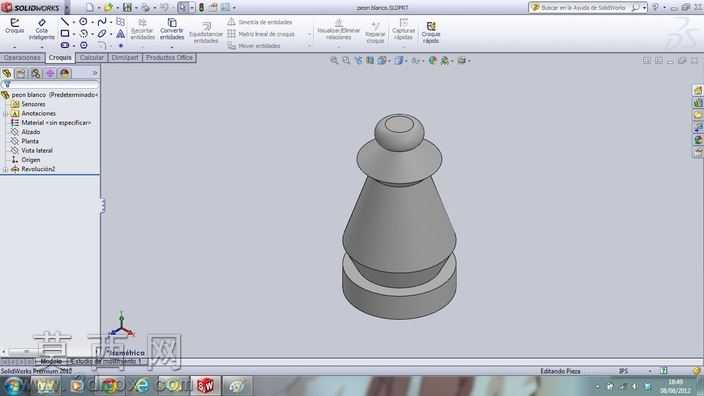Click New document icon in top toolbar
The image size is (704, 396).
click(x=90, y=7)
